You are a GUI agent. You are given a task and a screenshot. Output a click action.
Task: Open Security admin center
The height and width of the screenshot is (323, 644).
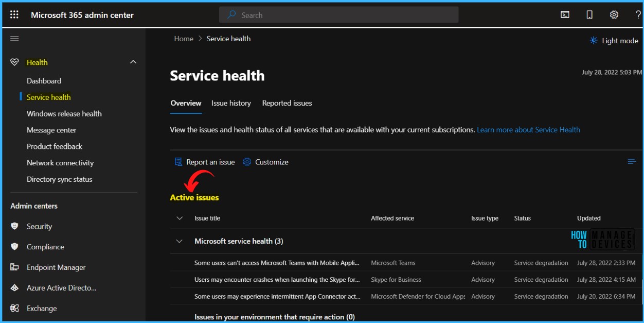pos(39,226)
